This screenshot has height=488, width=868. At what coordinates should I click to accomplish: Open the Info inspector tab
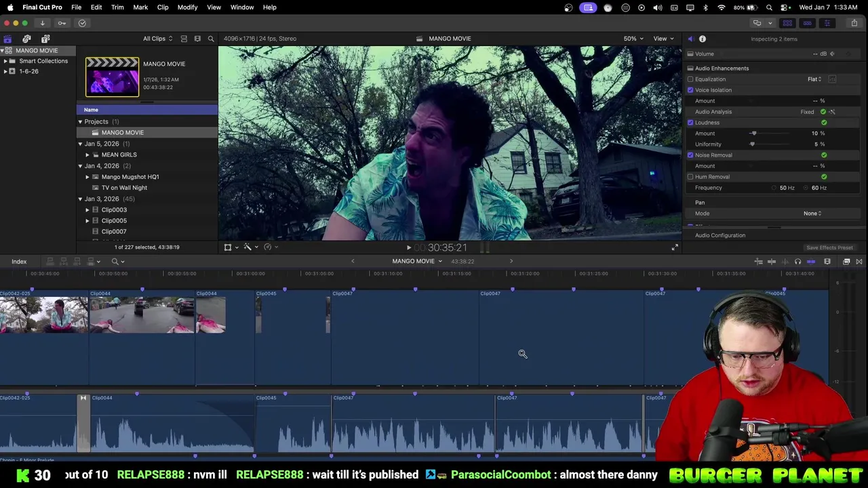703,39
